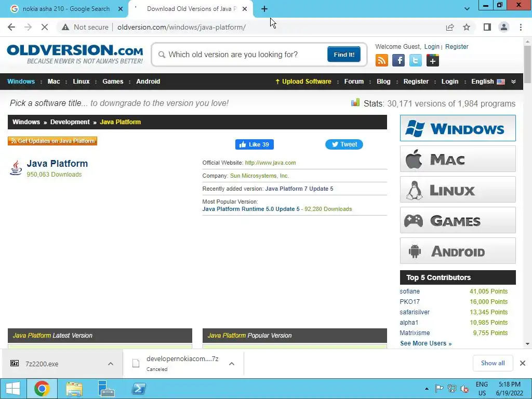
Task: Open File Explorer from taskbar
Action: 74,389
